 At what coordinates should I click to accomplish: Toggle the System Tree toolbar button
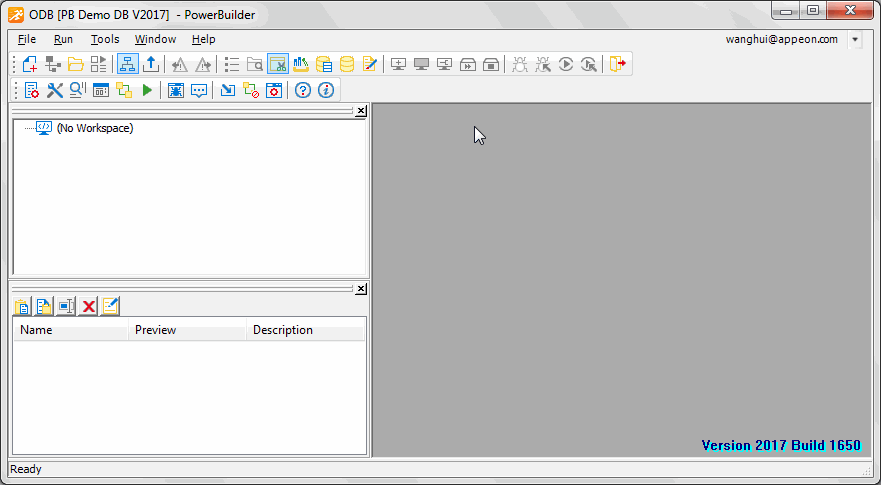point(127,65)
